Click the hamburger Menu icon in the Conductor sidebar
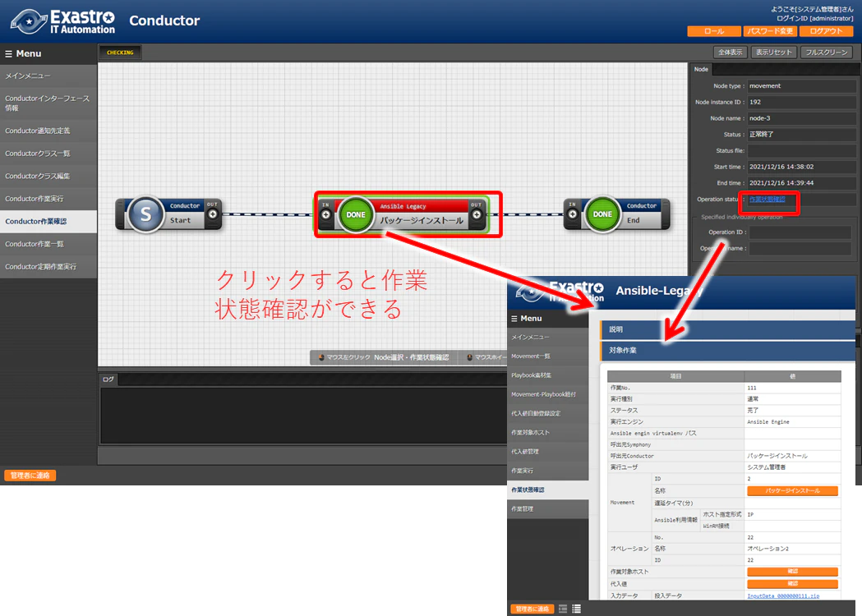 coord(8,54)
